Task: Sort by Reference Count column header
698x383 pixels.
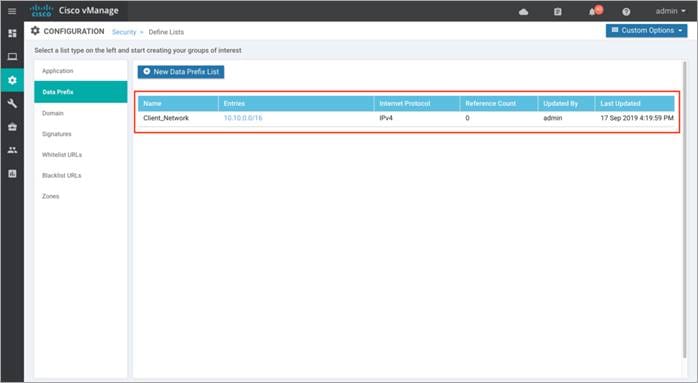Action: click(x=499, y=103)
